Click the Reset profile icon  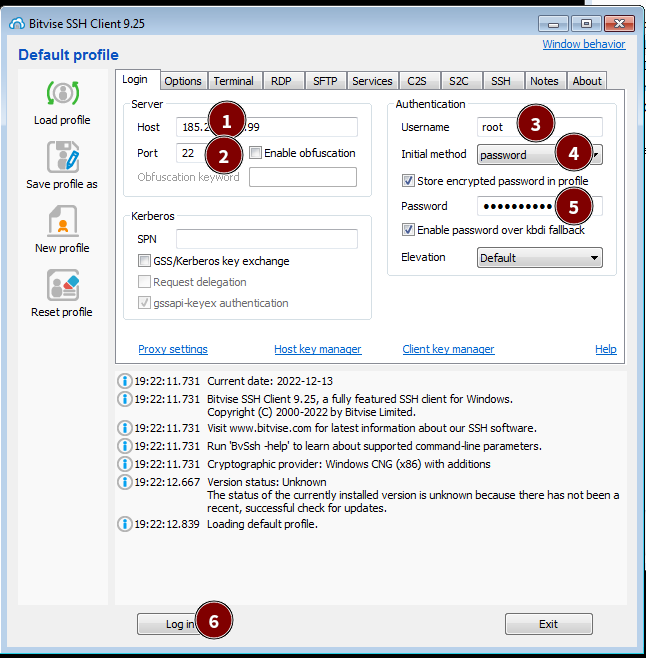pyautogui.click(x=63, y=285)
